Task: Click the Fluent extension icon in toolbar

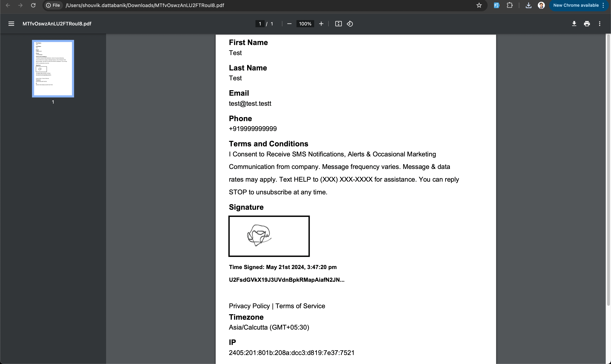Action: click(x=496, y=5)
